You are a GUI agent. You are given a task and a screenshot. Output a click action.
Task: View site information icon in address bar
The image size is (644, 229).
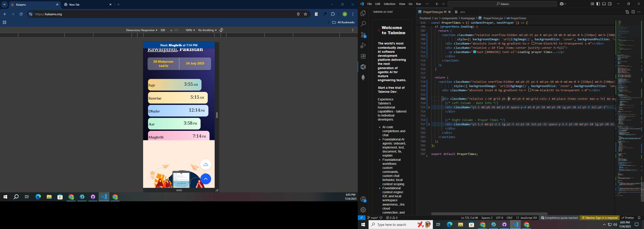[30, 14]
